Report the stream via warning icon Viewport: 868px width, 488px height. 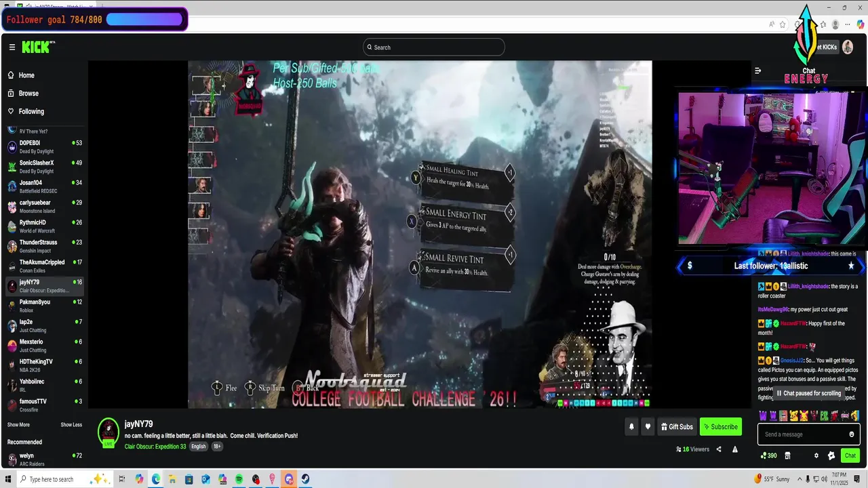734,449
